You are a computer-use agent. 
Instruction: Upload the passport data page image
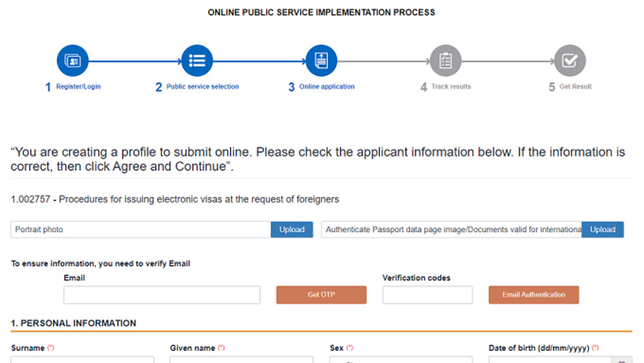point(603,230)
